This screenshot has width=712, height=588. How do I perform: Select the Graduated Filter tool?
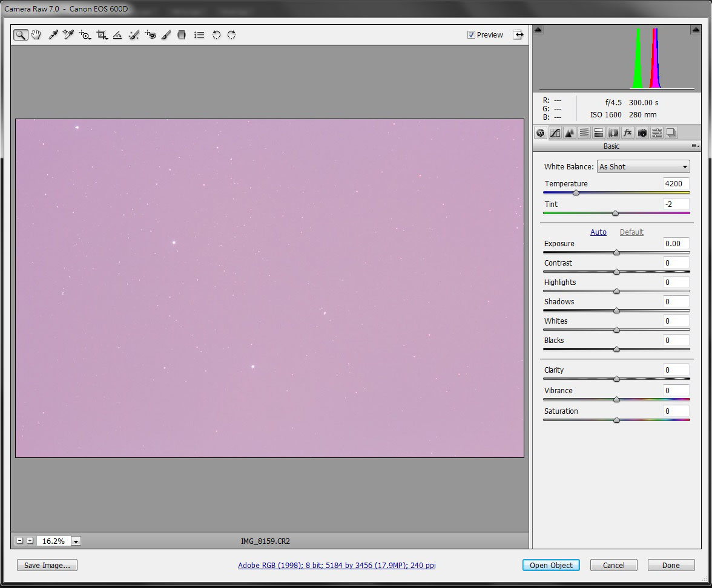click(181, 35)
